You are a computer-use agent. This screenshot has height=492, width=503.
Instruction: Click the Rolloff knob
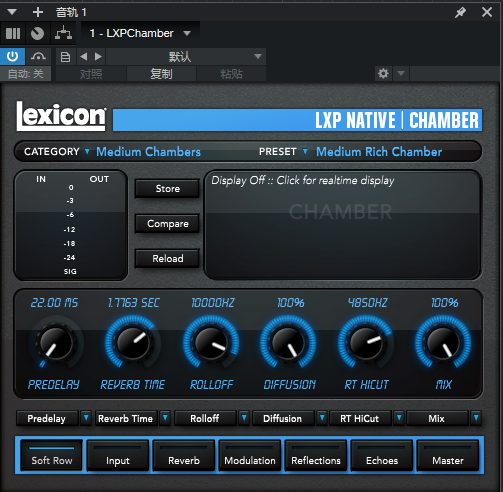[211, 343]
